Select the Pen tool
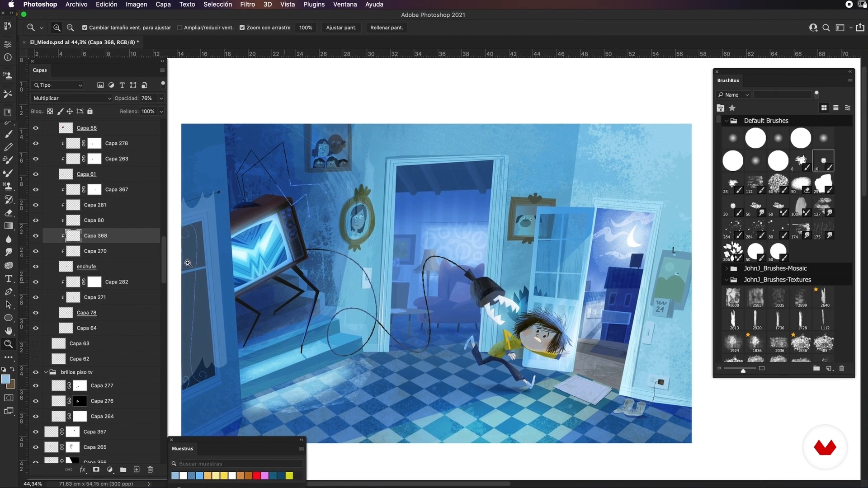This screenshot has width=868, height=488. point(8,291)
